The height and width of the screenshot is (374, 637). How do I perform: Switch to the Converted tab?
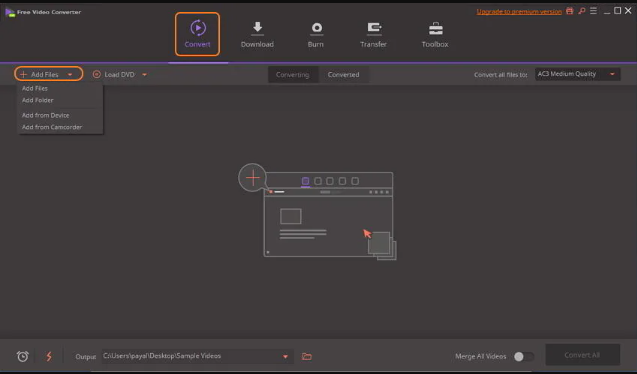pos(344,75)
